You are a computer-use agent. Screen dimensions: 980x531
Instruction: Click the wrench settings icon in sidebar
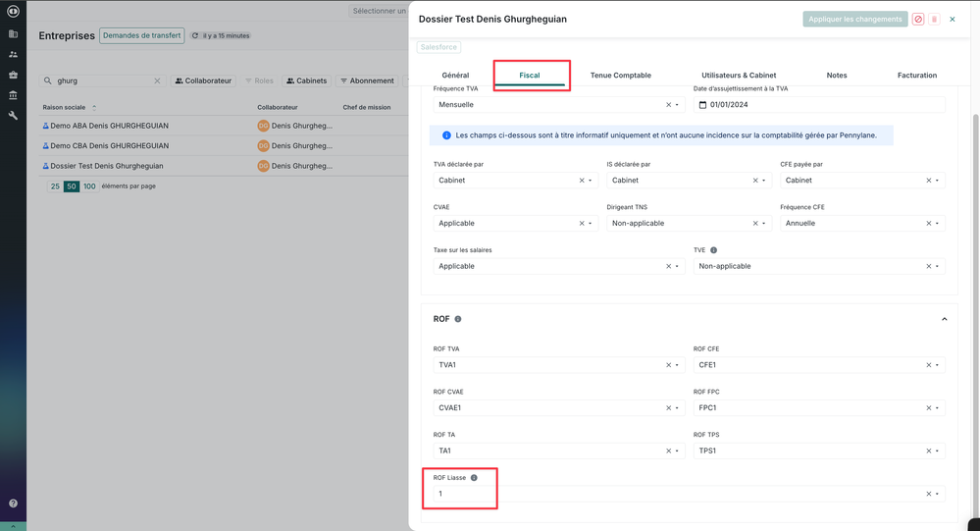(13, 116)
